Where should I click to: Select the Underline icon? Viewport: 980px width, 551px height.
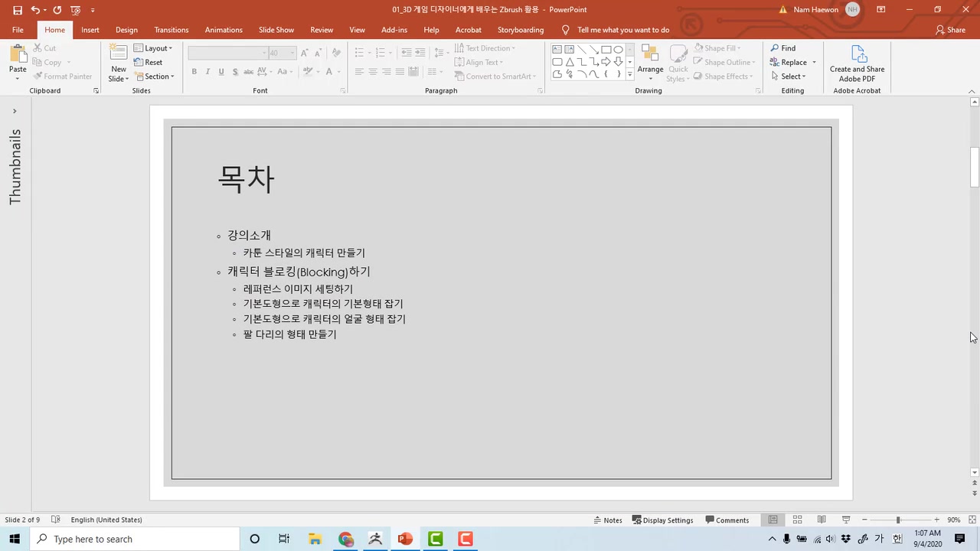coord(220,71)
